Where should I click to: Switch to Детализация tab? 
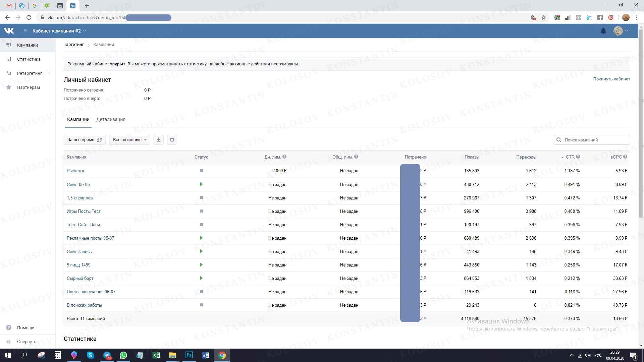[111, 119]
